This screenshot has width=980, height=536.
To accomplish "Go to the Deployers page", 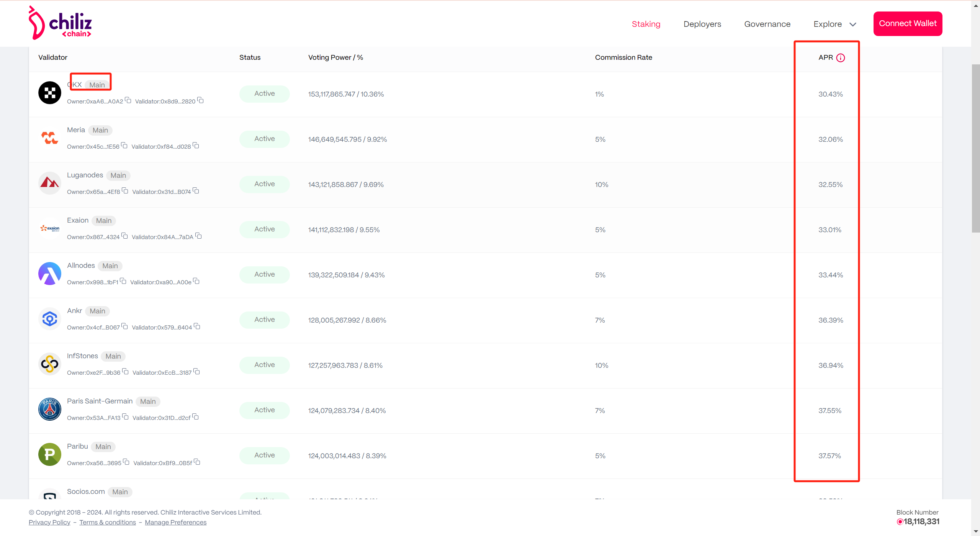I will [702, 24].
